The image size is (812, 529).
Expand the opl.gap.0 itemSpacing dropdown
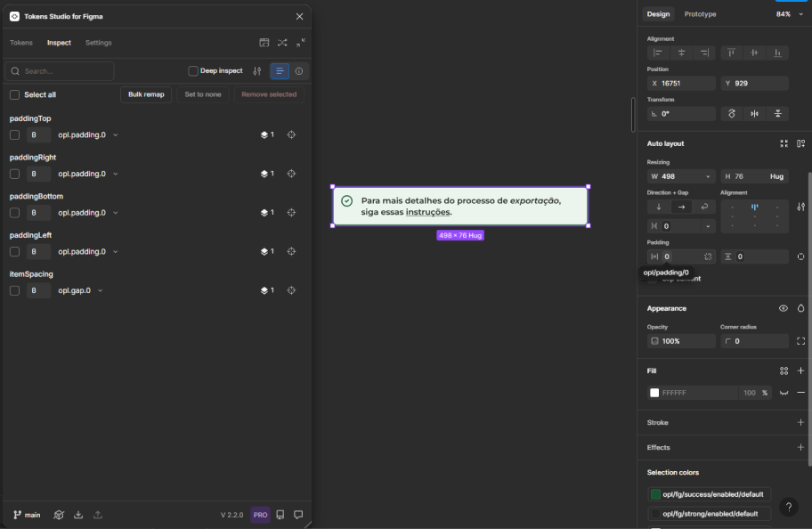click(101, 291)
